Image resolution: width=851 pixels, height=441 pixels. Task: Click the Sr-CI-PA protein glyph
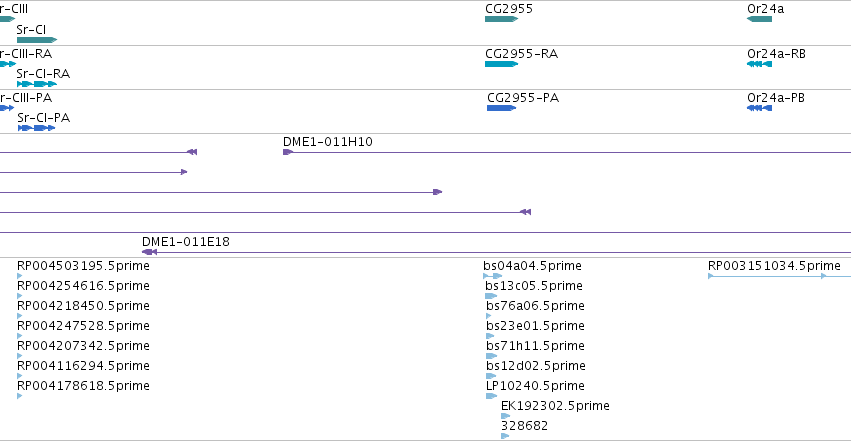(x=36, y=128)
